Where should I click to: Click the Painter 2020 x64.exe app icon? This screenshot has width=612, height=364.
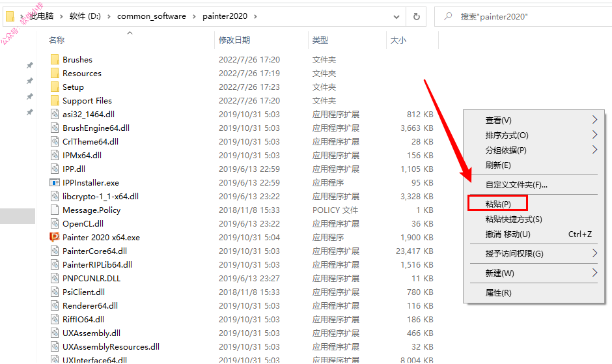[x=55, y=237]
